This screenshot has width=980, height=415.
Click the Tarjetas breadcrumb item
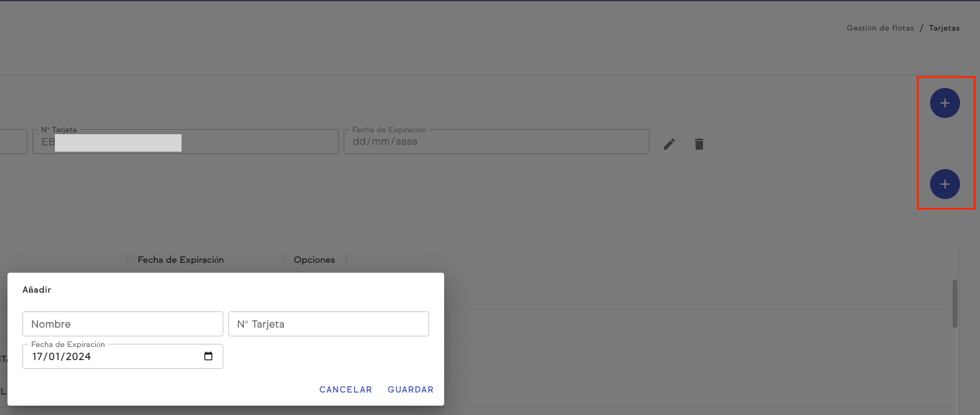point(944,28)
